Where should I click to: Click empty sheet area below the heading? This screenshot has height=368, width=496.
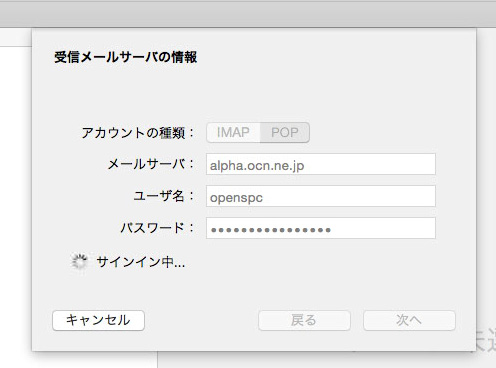coord(253,93)
